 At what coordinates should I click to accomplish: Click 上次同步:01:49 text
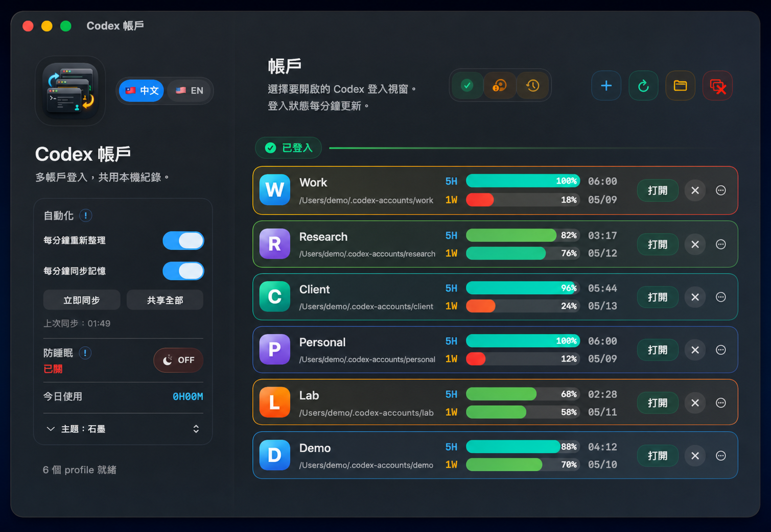77,323
